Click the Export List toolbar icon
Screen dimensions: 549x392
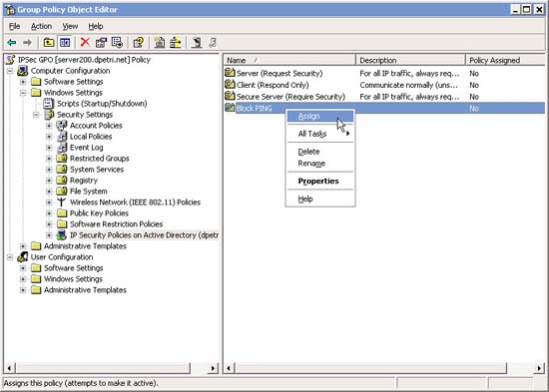(117, 43)
